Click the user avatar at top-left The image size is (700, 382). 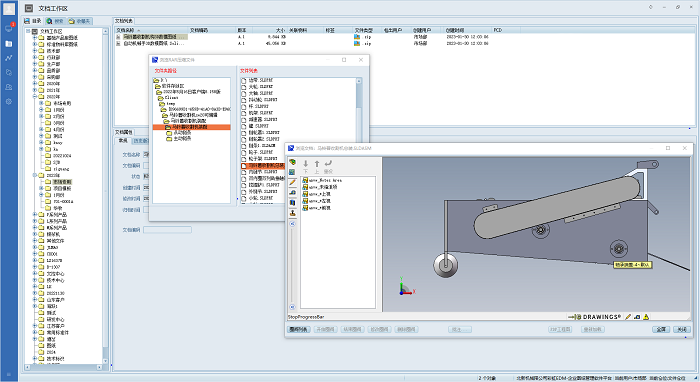(x=9, y=9)
